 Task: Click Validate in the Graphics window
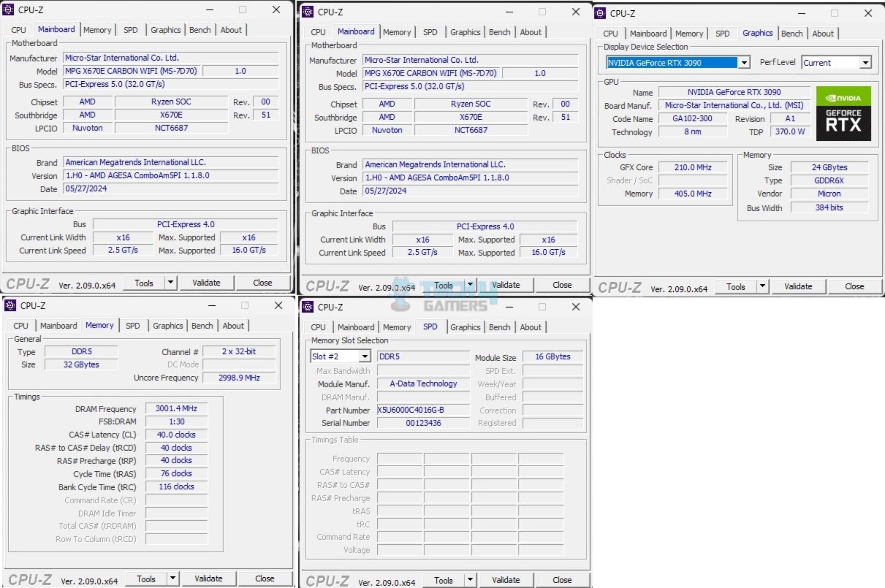(798, 286)
